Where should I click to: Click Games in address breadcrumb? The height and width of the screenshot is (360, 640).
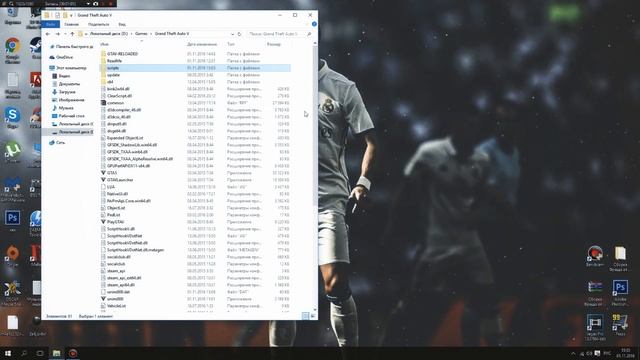point(141,34)
